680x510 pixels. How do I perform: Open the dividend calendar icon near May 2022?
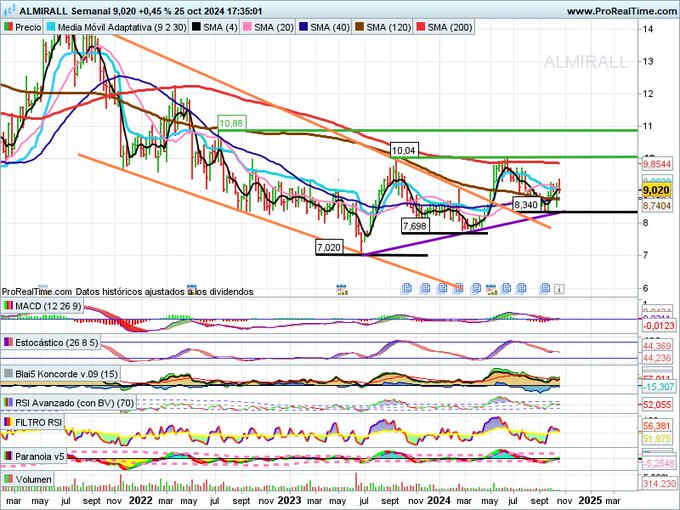pos(191,288)
